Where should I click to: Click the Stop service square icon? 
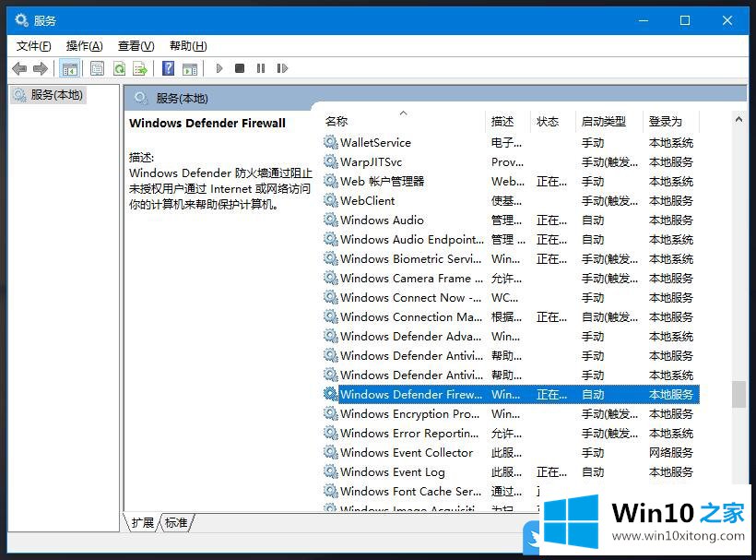pos(240,68)
